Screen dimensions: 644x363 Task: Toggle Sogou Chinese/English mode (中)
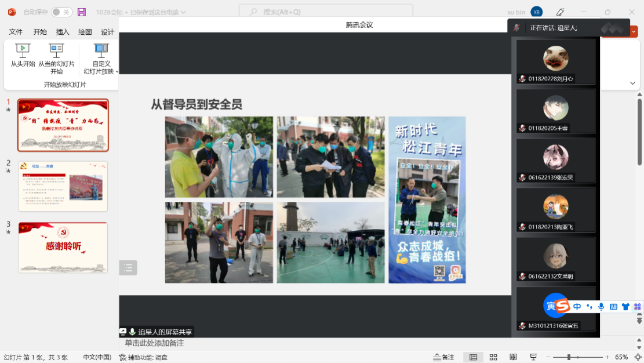(577, 306)
